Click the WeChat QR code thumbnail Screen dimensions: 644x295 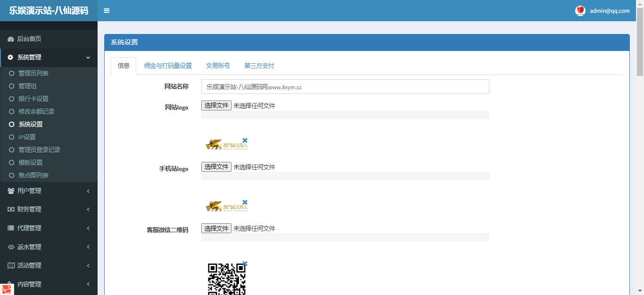[x=227, y=278]
